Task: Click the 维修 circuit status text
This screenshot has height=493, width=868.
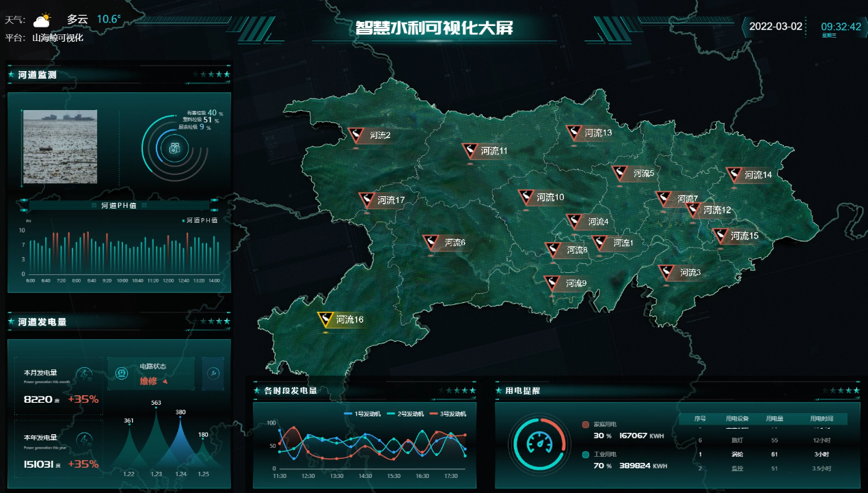Action: (149, 381)
